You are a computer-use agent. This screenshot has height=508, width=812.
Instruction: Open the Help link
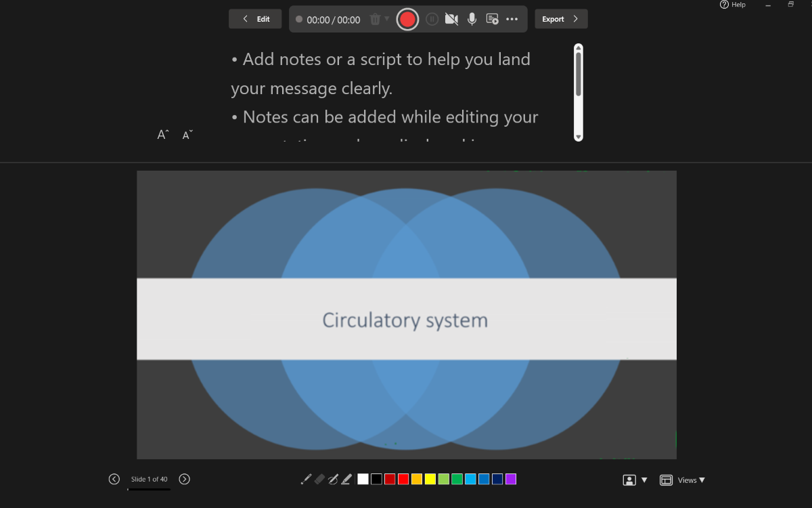[x=733, y=5]
